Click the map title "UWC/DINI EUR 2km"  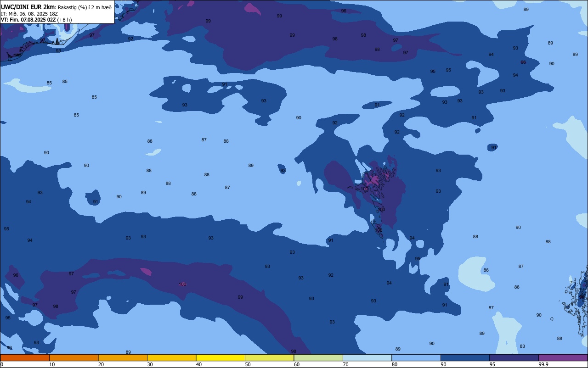coord(28,7)
